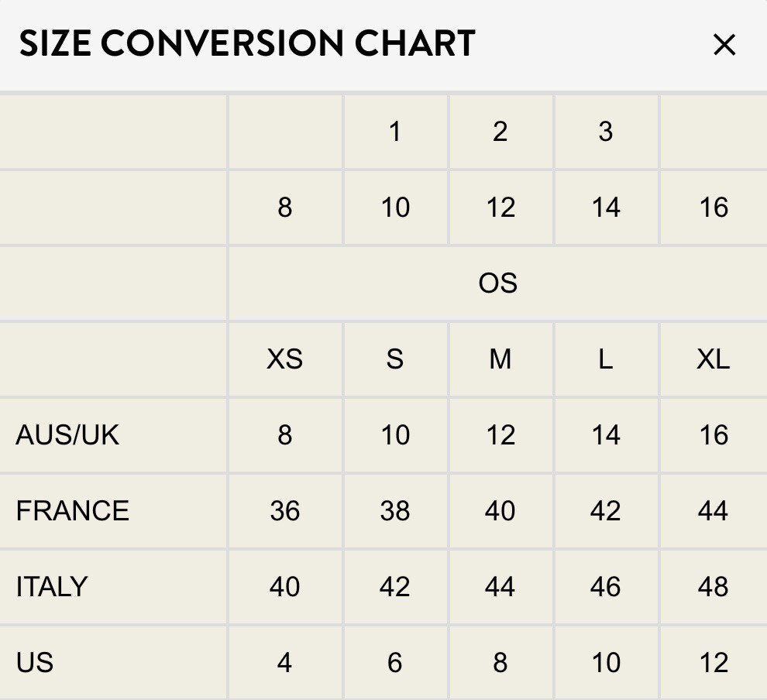767x700 pixels.
Task: Click France size 38 cell
Action: pyautogui.click(x=395, y=511)
